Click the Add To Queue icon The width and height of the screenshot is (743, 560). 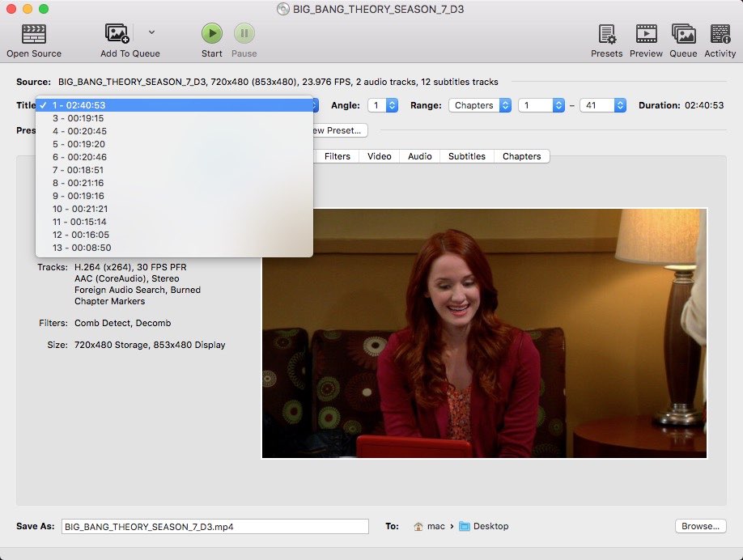117,34
